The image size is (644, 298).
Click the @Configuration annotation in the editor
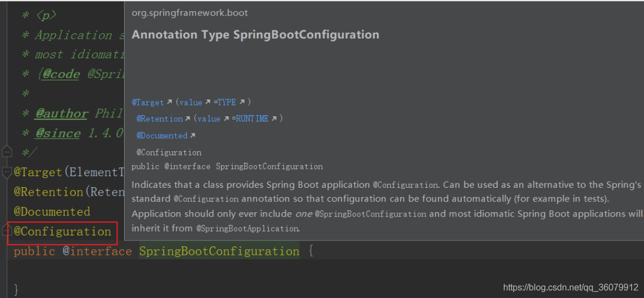pyautogui.click(x=63, y=232)
